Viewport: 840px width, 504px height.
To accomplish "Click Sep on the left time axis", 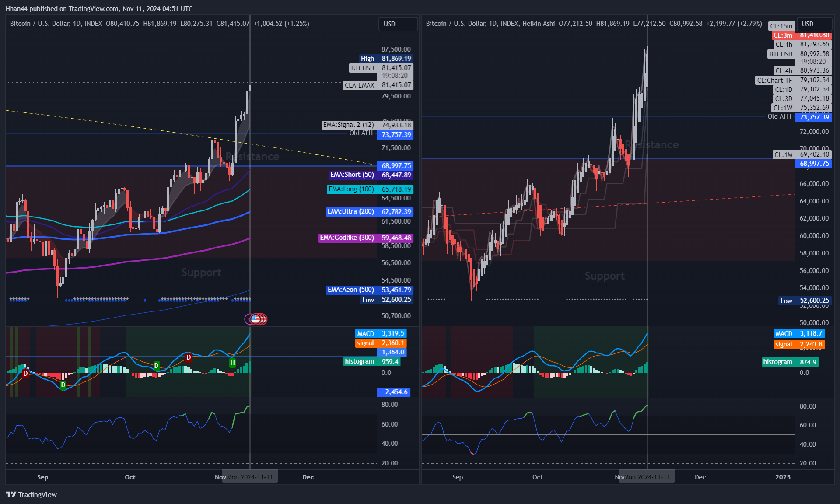I will click(x=42, y=477).
